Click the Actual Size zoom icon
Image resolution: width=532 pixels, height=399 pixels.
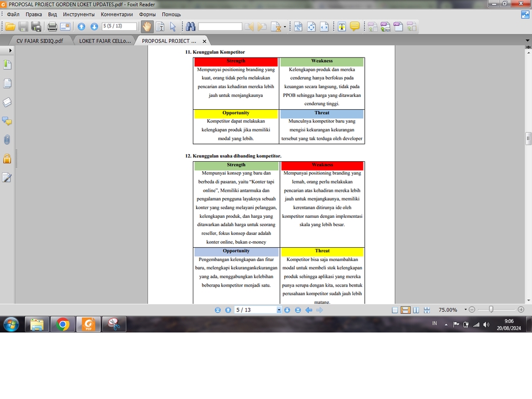(x=298, y=27)
